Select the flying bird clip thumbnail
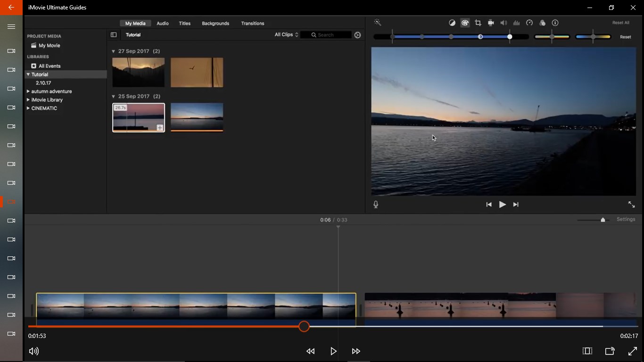644x362 pixels. (197, 73)
